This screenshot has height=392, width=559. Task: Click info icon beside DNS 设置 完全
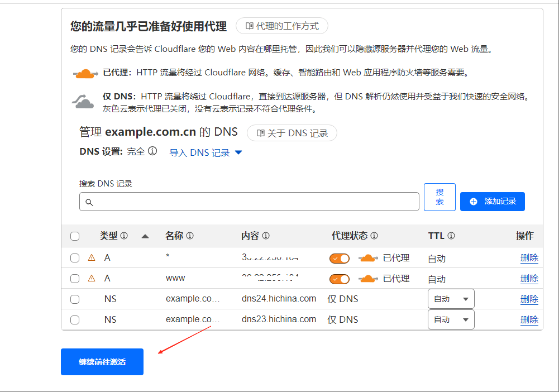152,151
